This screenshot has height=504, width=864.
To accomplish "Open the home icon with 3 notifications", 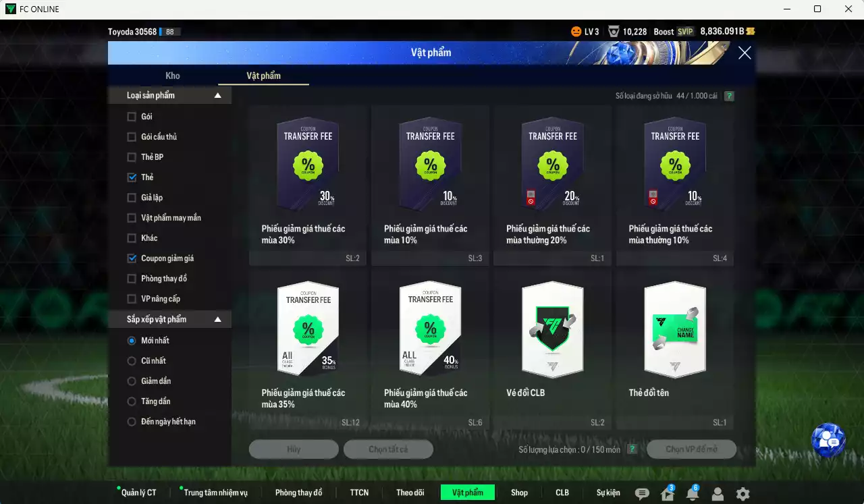I will point(667,493).
